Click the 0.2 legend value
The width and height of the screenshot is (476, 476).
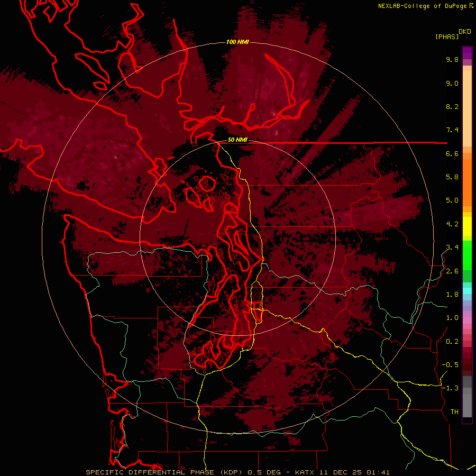click(x=452, y=342)
